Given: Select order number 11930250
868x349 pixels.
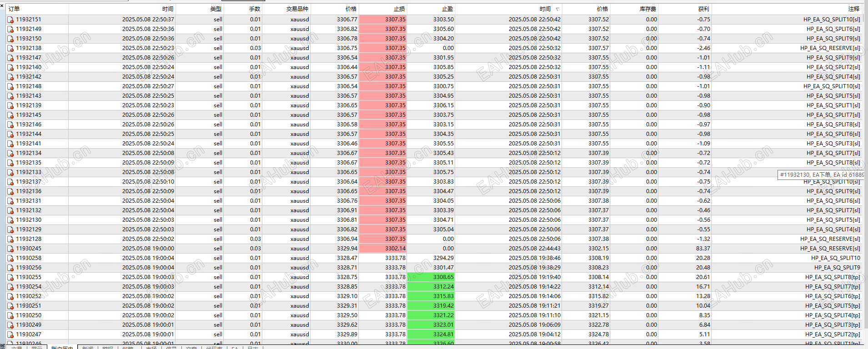Looking at the screenshot, I should [29, 315].
